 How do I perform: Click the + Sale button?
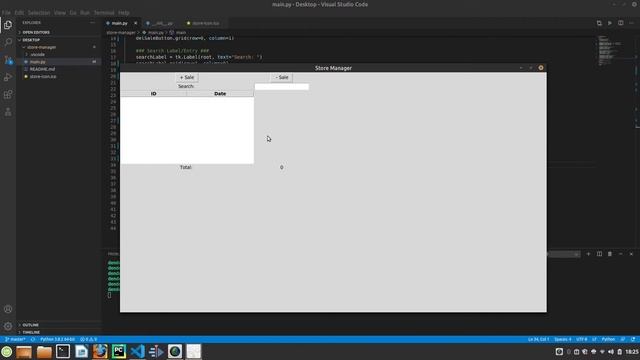187,77
